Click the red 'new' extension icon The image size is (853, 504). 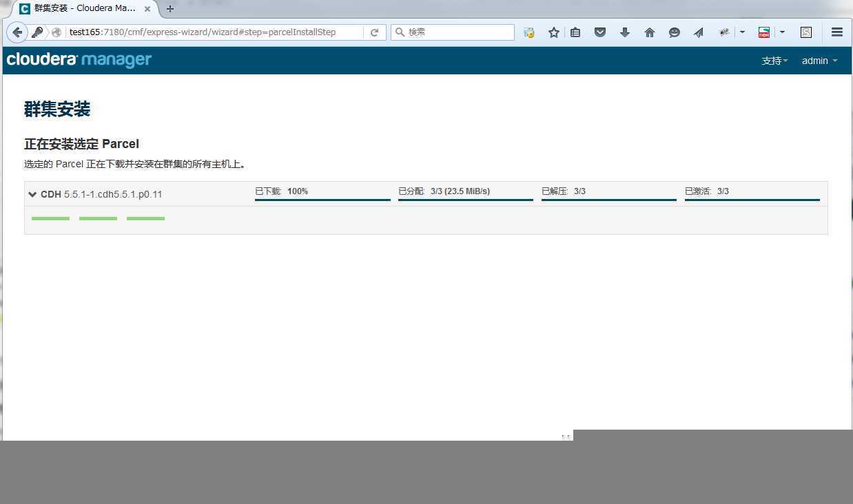point(763,32)
